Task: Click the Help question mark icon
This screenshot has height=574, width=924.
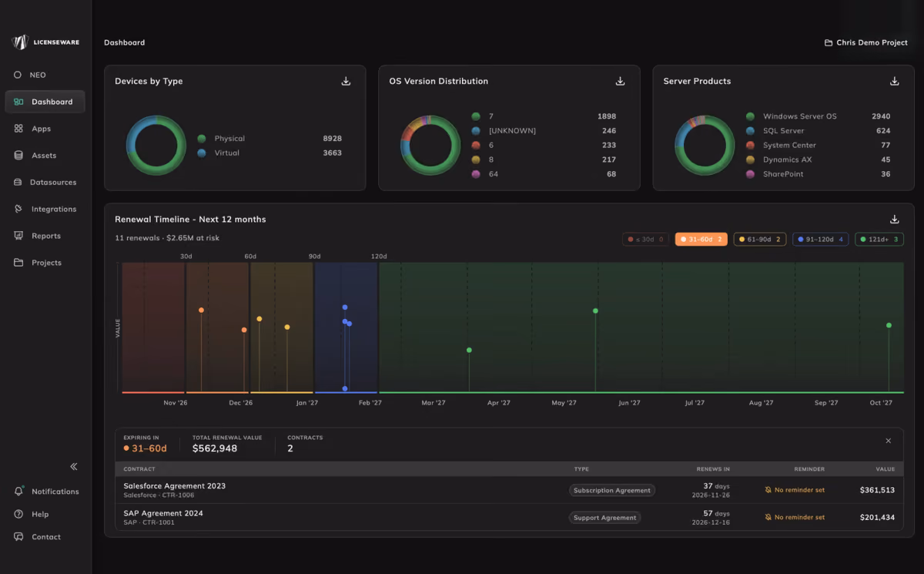Action: pyautogui.click(x=18, y=514)
